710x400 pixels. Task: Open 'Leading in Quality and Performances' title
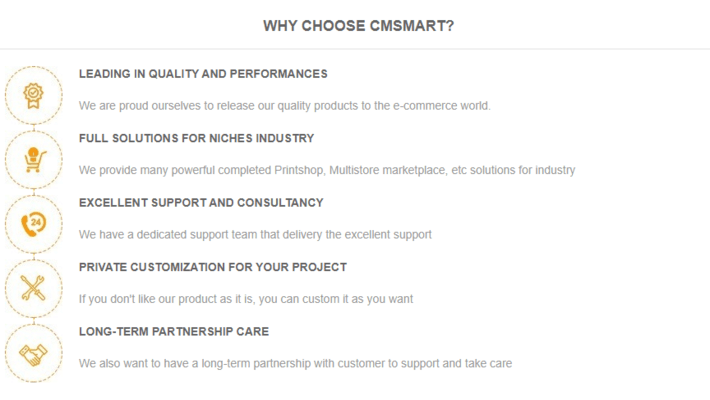(203, 74)
